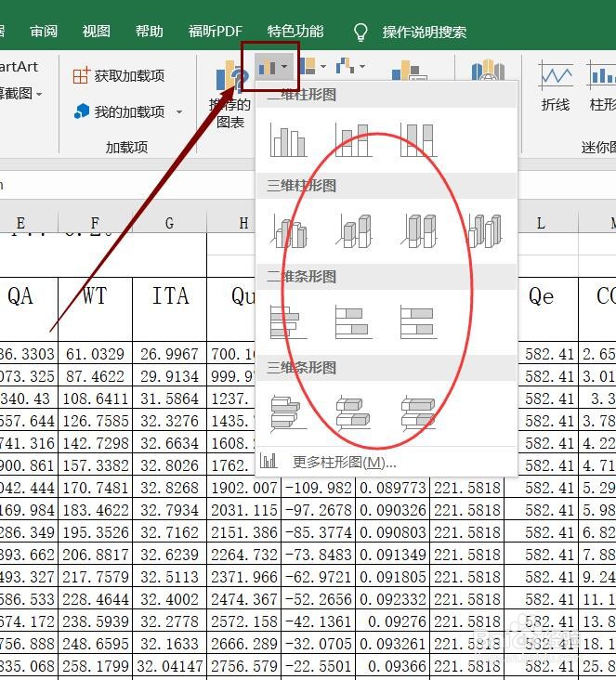
Task: Choose the 3D stacked column chart
Action: pos(353,231)
